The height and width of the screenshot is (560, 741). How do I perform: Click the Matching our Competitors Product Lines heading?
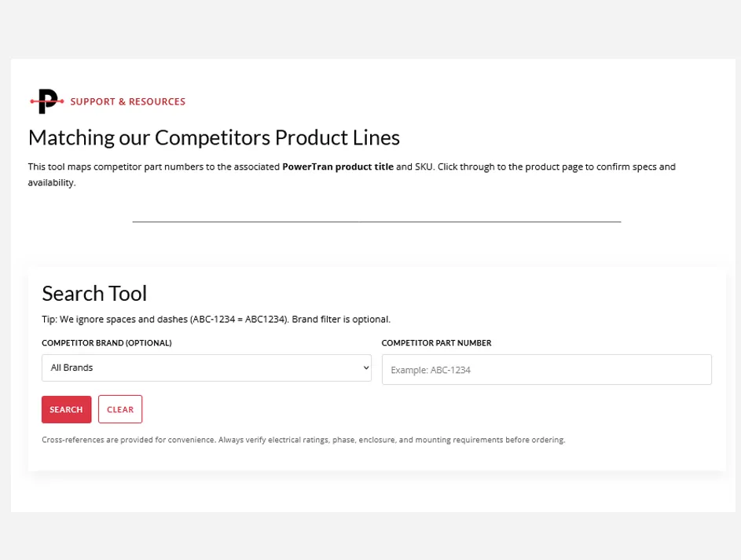tap(214, 138)
